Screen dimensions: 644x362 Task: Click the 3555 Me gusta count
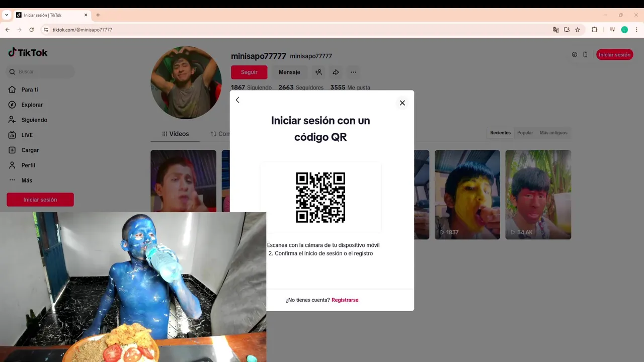tap(350, 87)
